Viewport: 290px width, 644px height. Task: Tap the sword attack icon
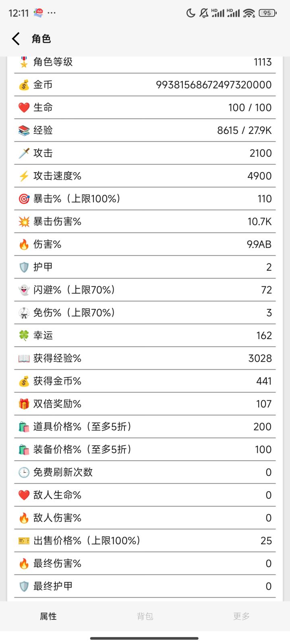[x=24, y=153]
